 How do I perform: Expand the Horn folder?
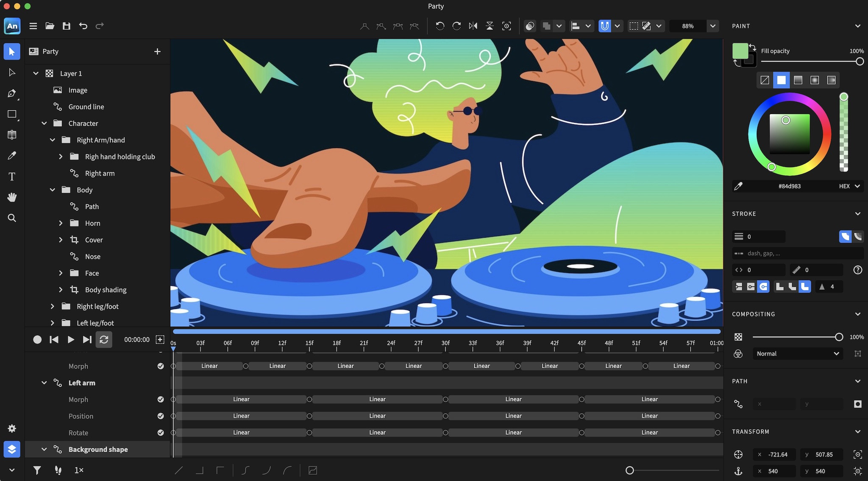click(61, 223)
